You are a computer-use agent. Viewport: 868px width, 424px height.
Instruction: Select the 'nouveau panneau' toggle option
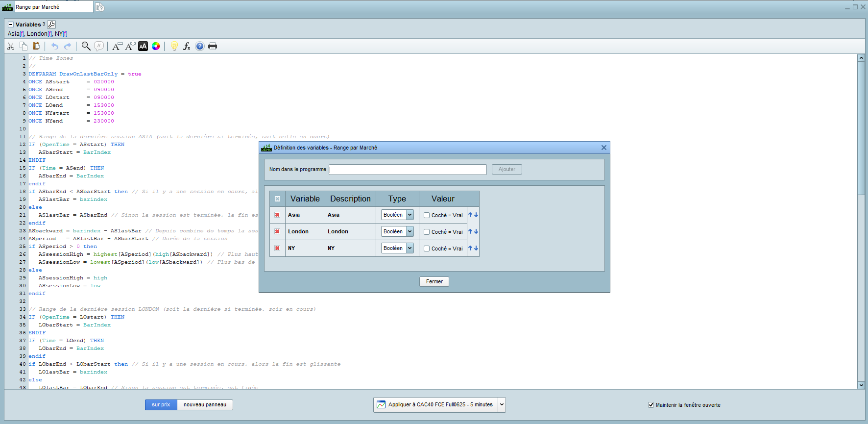pos(205,404)
